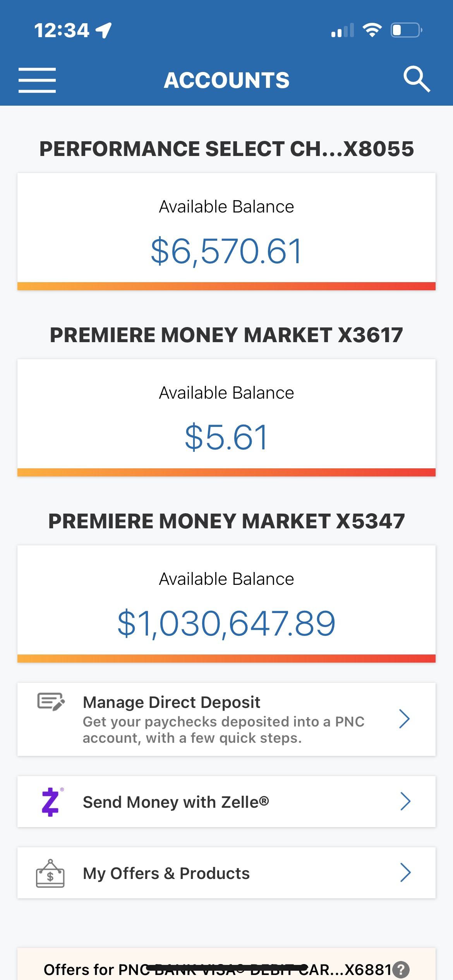This screenshot has height=980, width=453.
Task: Tap the search magnifier icon
Action: tap(416, 79)
